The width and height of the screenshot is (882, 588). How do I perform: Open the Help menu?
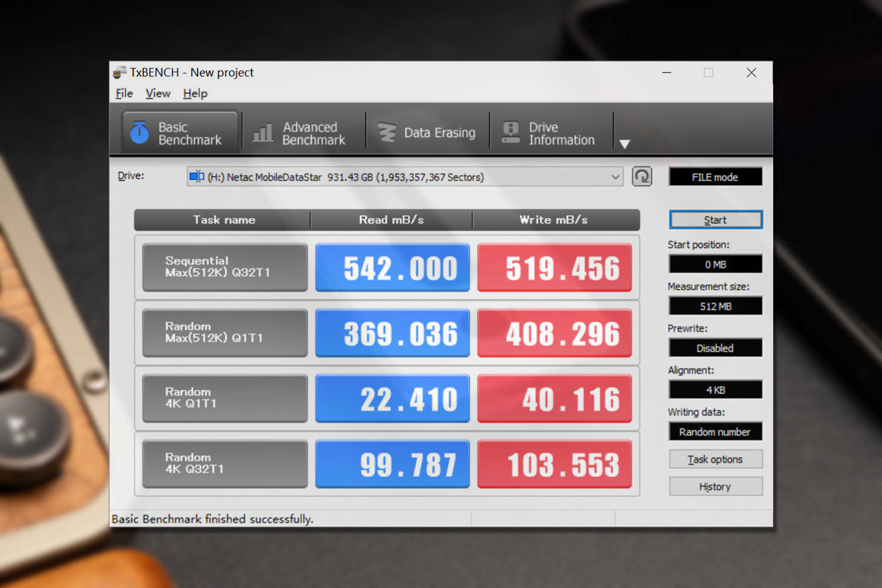tap(195, 93)
